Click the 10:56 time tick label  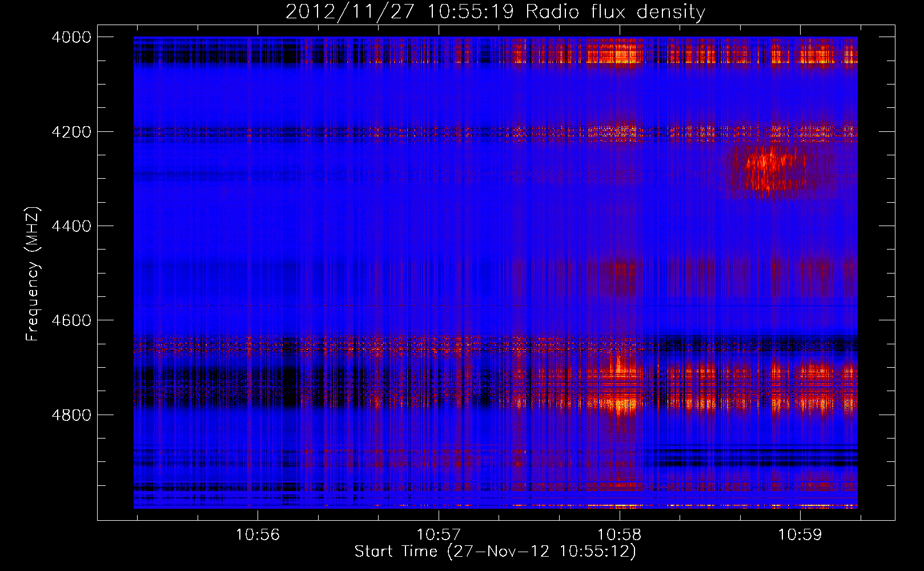[258, 534]
